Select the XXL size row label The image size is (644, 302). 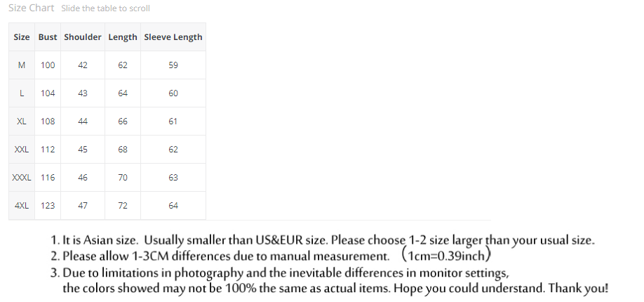[22, 150]
